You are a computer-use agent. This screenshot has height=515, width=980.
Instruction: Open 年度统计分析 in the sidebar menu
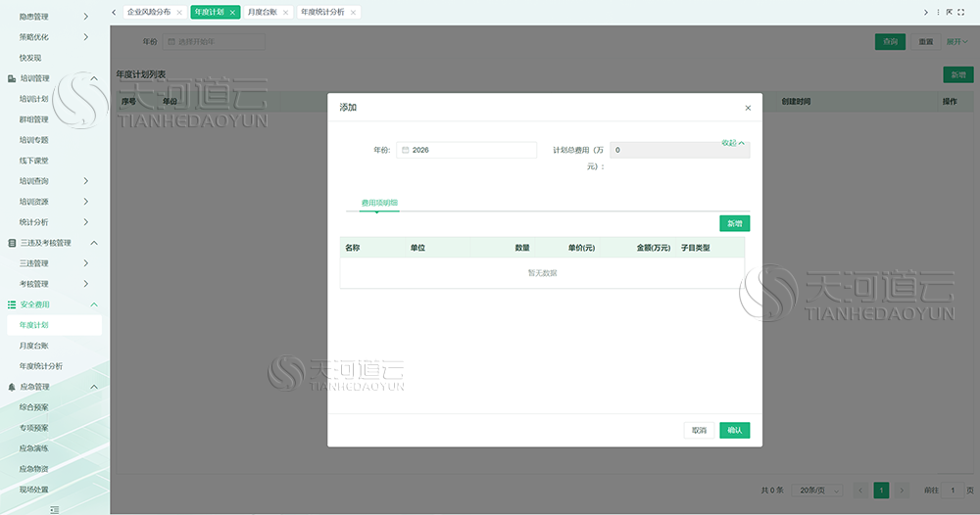40,366
